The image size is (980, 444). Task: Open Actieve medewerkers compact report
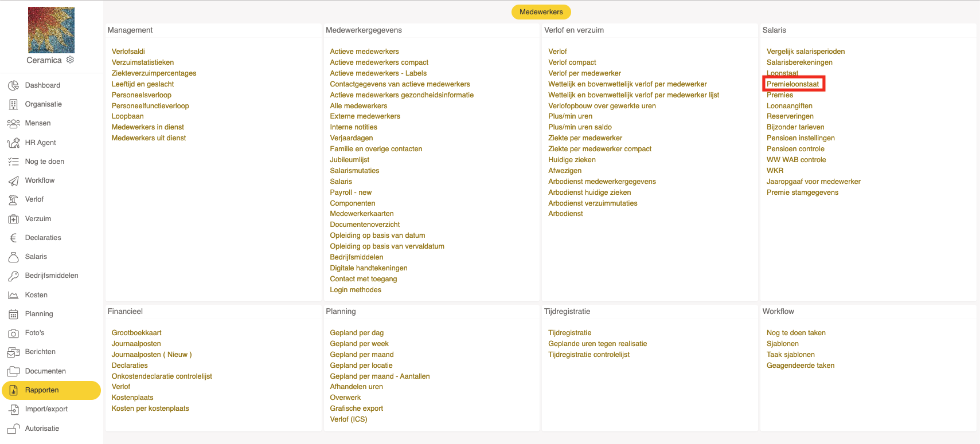379,62
